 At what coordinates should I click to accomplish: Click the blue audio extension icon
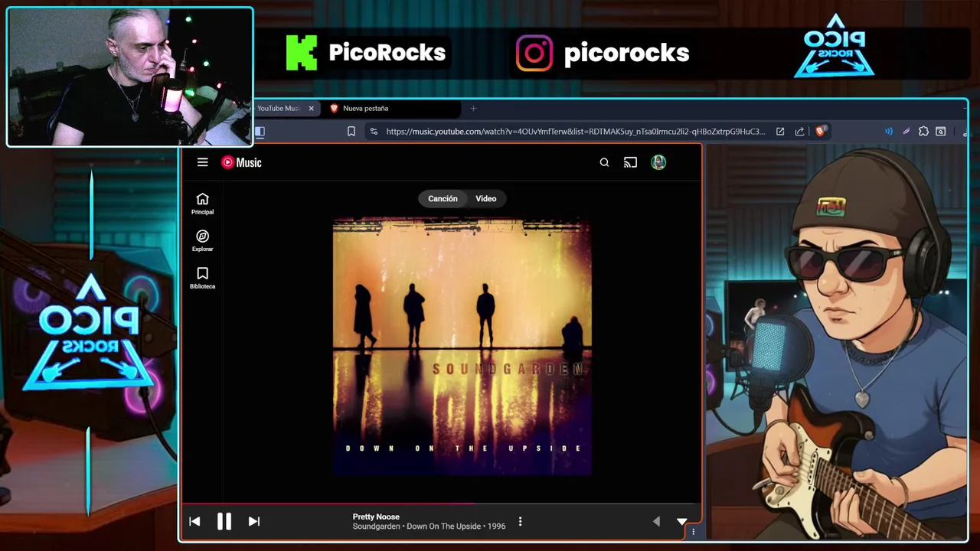[888, 132]
